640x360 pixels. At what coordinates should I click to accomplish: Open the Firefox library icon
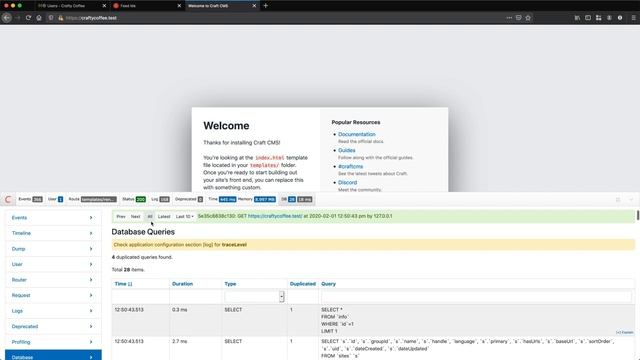[x=577, y=18]
